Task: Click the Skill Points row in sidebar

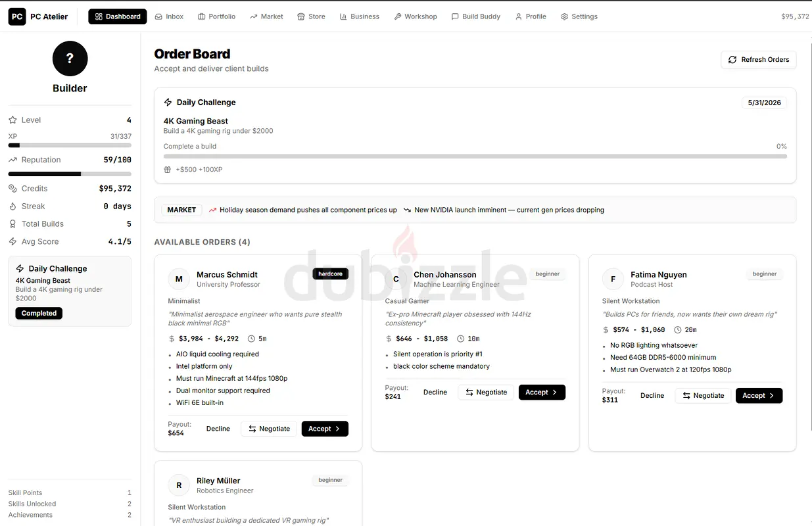Action: [70, 493]
